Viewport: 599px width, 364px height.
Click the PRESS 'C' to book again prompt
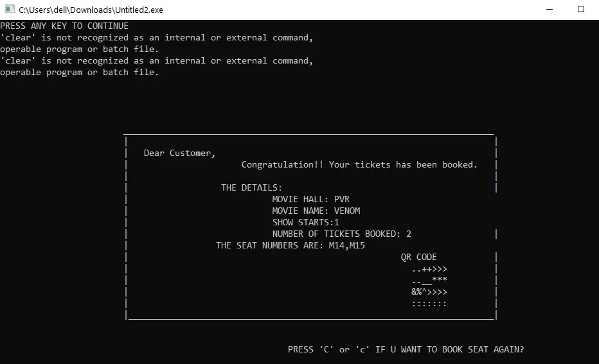(x=406, y=350)
